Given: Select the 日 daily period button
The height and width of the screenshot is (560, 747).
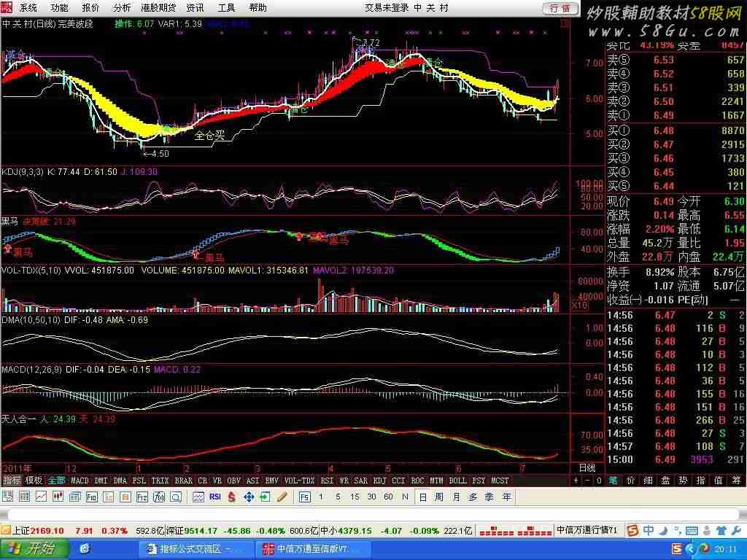Looking at the screenshot, I should (422, 497).
